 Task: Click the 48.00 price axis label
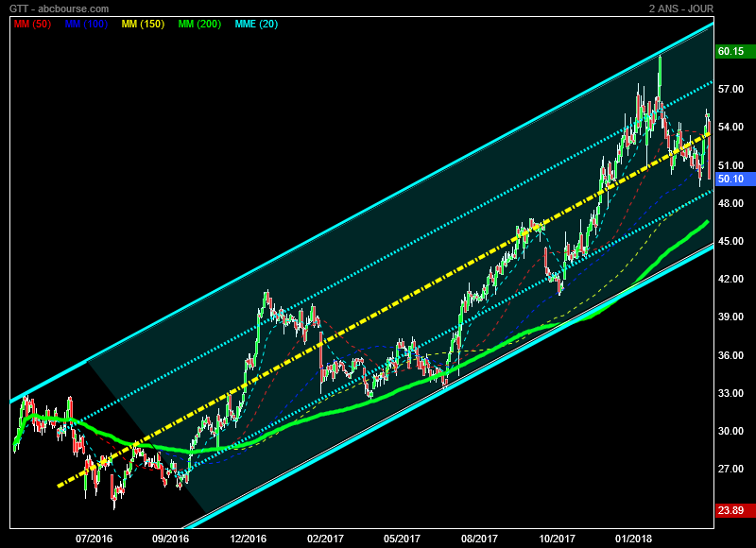pyautogui.click(x=730, y=203)
